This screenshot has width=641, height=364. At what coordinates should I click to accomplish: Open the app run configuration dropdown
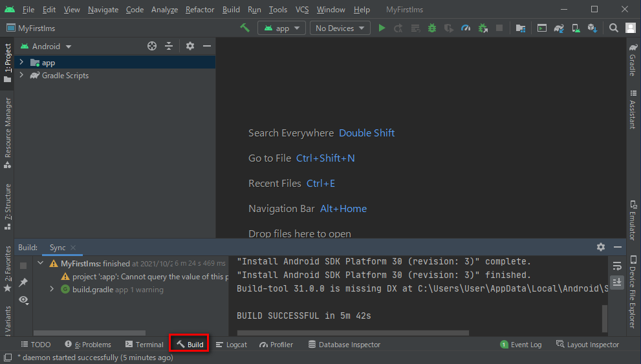click(x=281, y=28)
